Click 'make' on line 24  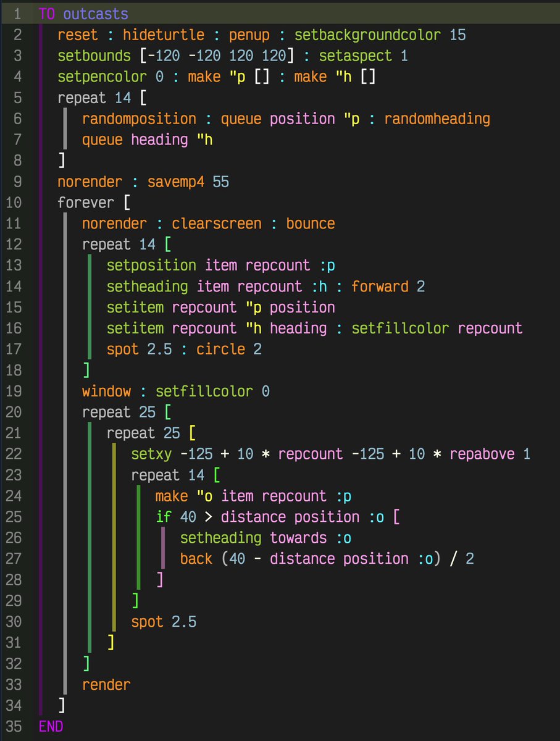[172, 496]
